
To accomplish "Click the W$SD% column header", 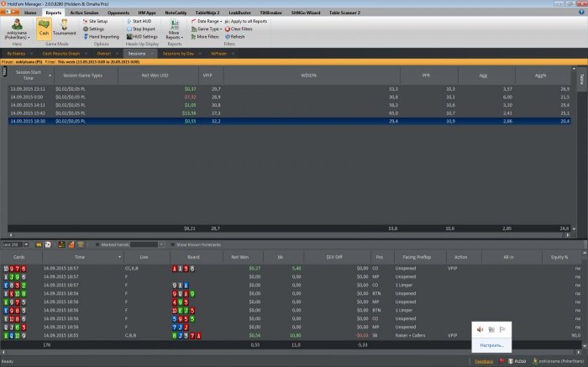I will pyautogui.click(x=312, y=76).
